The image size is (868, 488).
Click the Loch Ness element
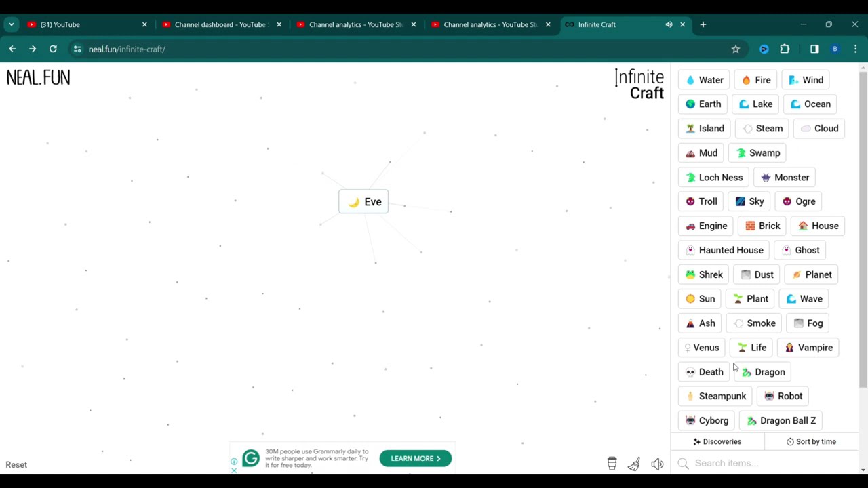[713, 178]
